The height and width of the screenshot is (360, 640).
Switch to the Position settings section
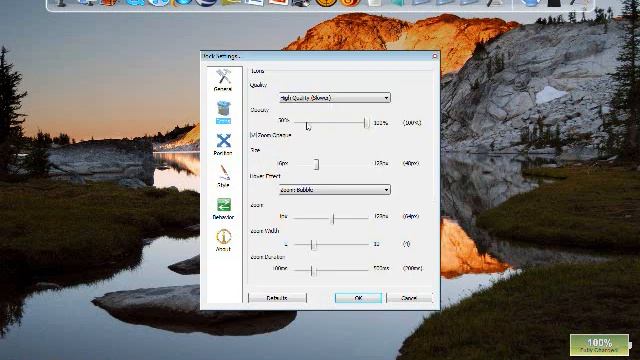(223, 144)
